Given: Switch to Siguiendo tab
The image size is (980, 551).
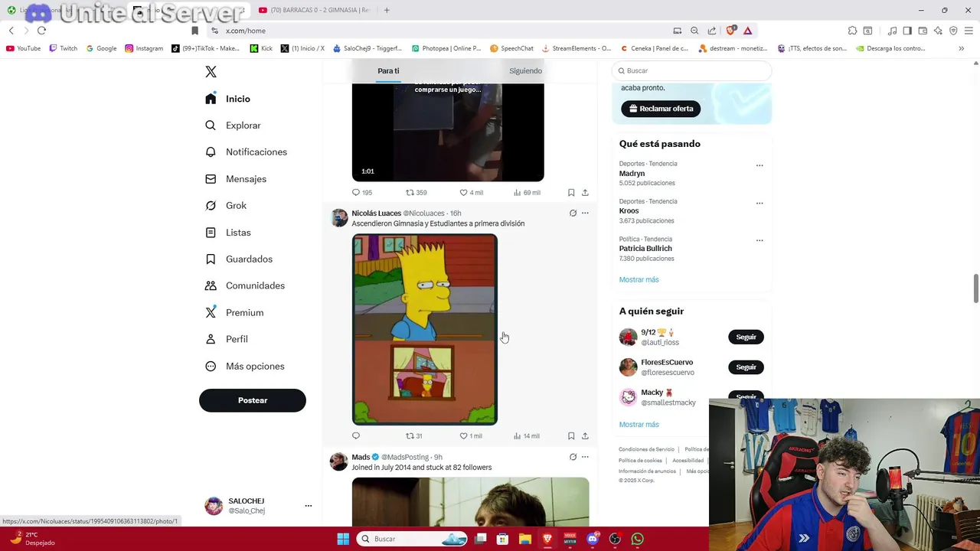Looking at the screenshot, I should 525,70.
